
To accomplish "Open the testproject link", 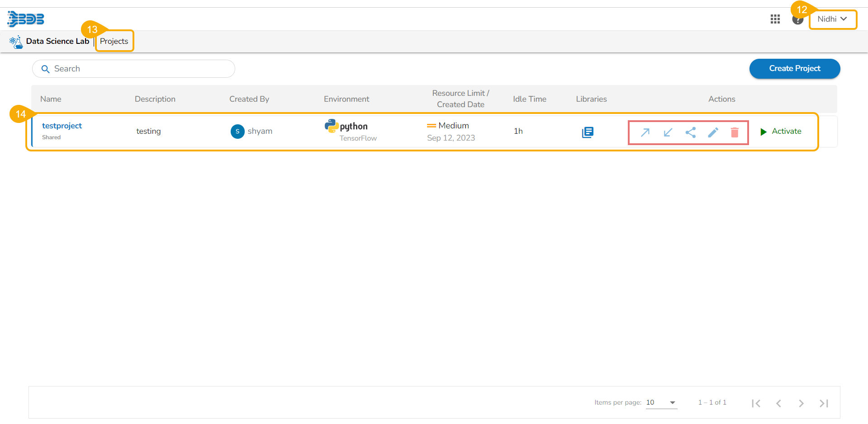I will [62, 126].
